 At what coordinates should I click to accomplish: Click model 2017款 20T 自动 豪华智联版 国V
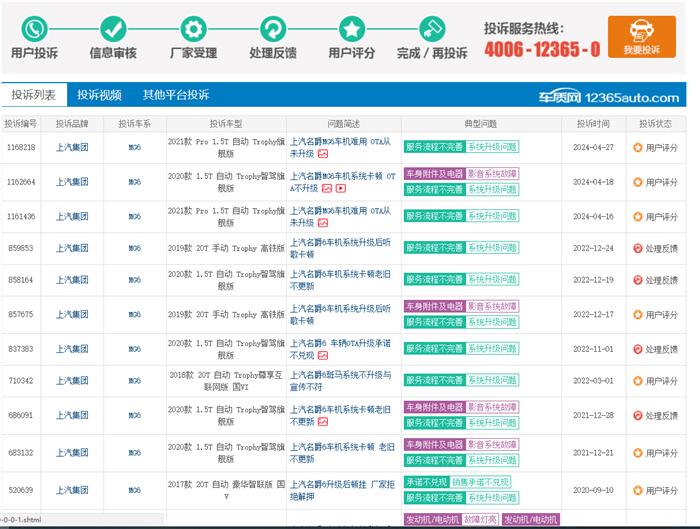tap(226, 490)
